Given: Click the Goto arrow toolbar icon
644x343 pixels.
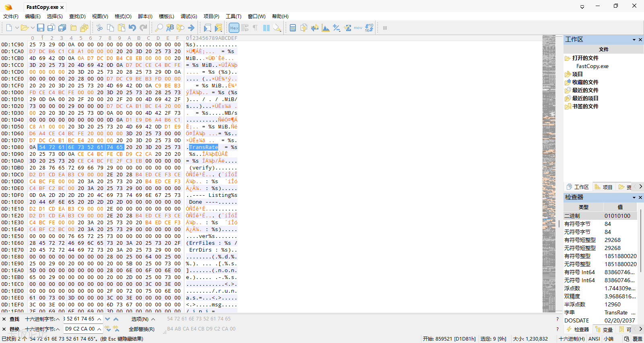Looking at the screenshot, I should [191, 28].
